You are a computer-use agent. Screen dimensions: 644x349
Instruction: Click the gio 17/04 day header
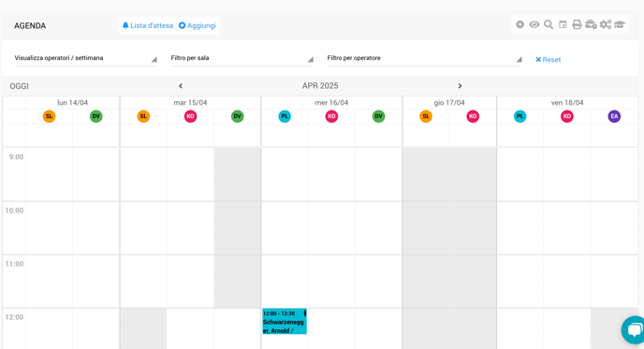click(x=449, y=103)
